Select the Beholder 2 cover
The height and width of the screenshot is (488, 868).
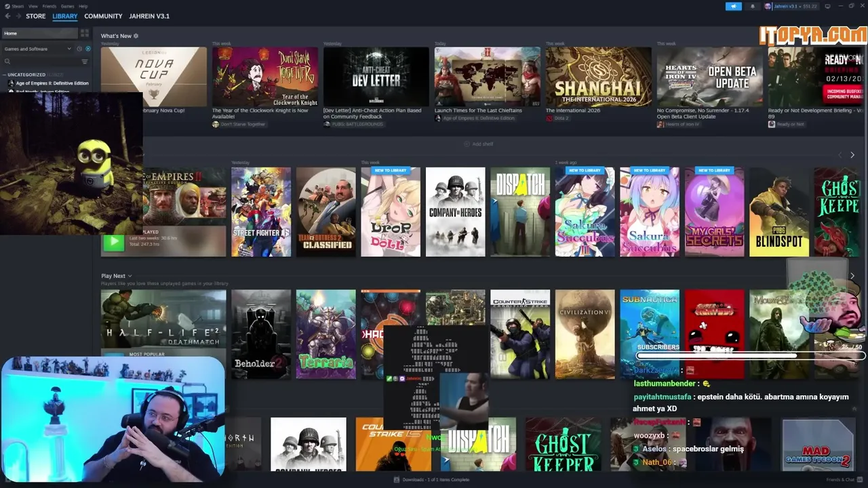[261, 334]
